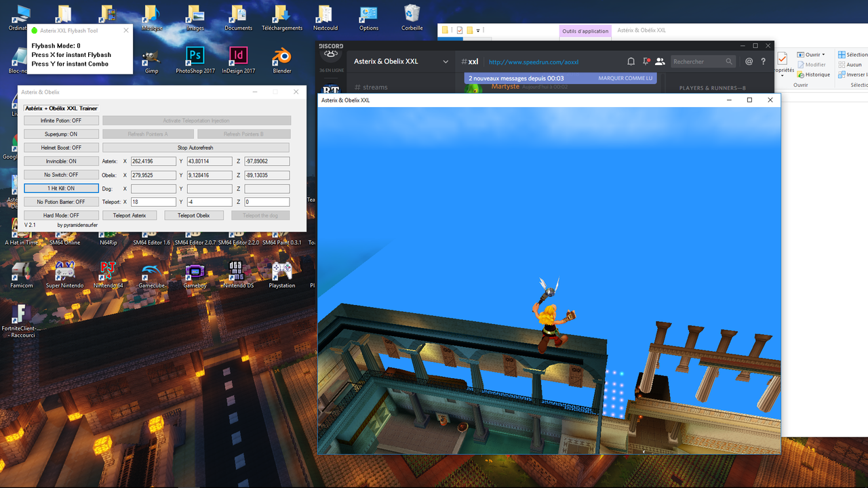Image resolution: width=868 pixels, height=488 pixels.
Task: Select the Super Nintendo desktop icon
Action: click(x=64, y=276)
